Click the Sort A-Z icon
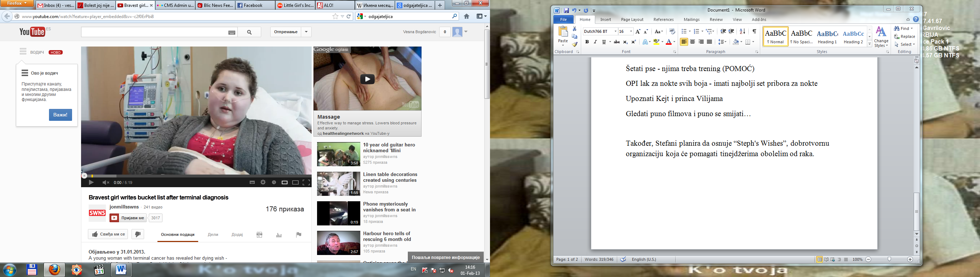 pyautogui.click(x=742, y=32)
